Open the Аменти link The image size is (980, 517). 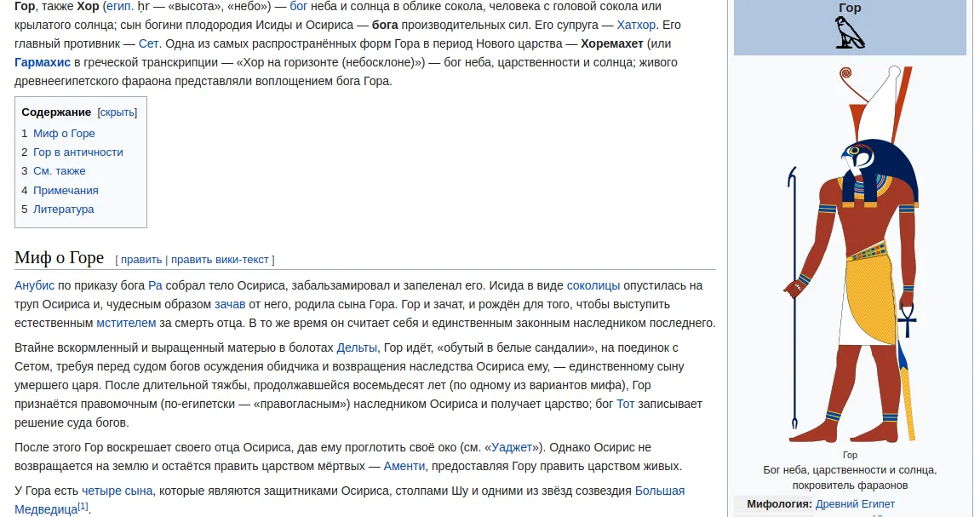click(x=404, y=467)
